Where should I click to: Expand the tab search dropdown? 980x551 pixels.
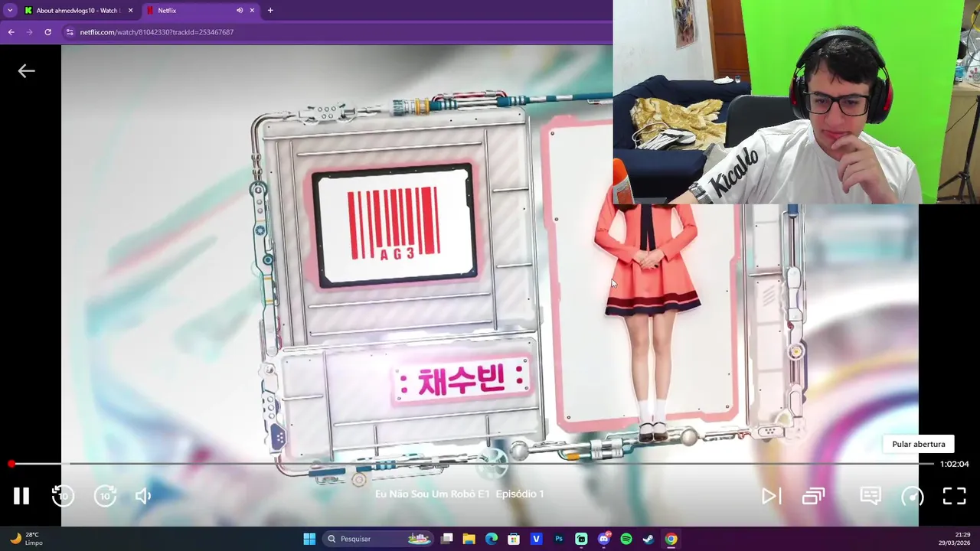point(9,11)
